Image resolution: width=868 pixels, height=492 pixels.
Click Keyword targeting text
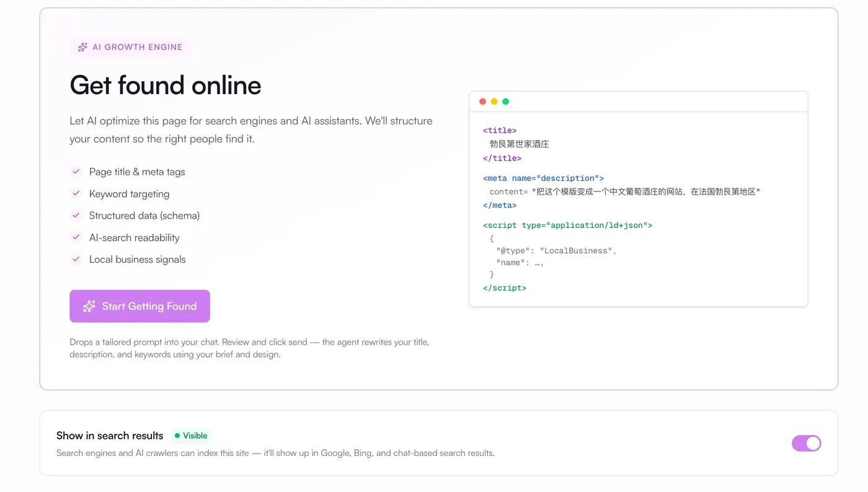(129, 194)
